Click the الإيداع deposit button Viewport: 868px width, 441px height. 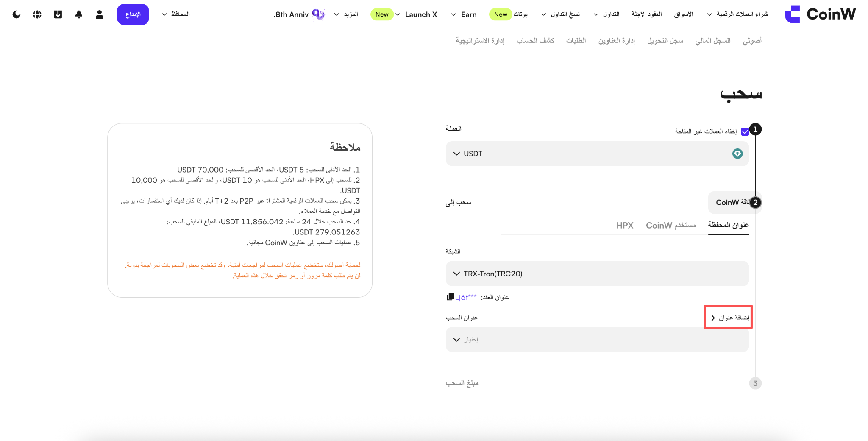[133, 14]
